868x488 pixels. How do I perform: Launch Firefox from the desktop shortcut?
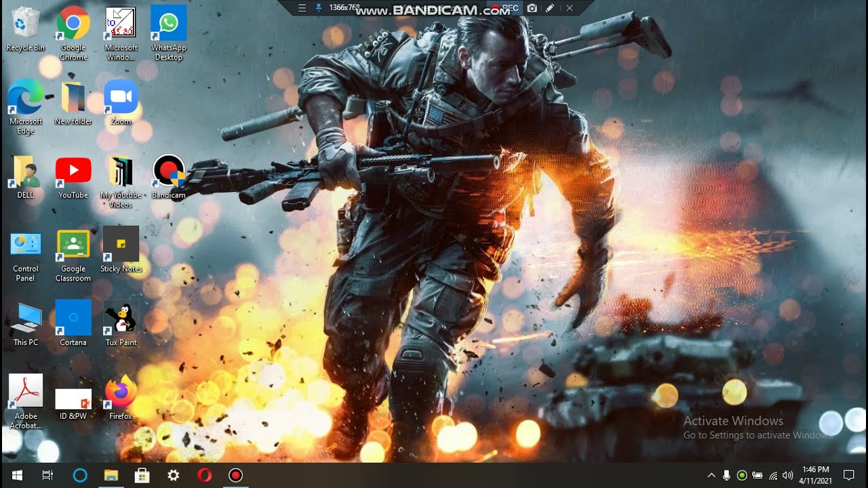click(x=121, y=397)
